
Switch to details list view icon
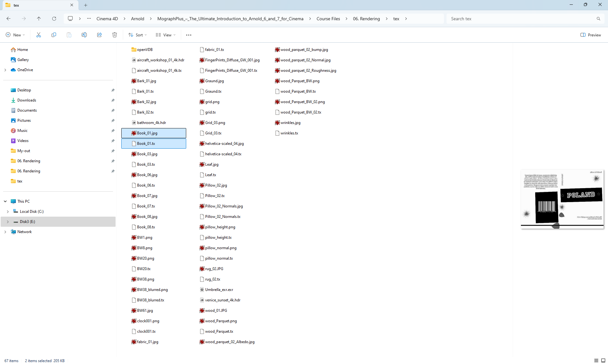pos(596,361)
